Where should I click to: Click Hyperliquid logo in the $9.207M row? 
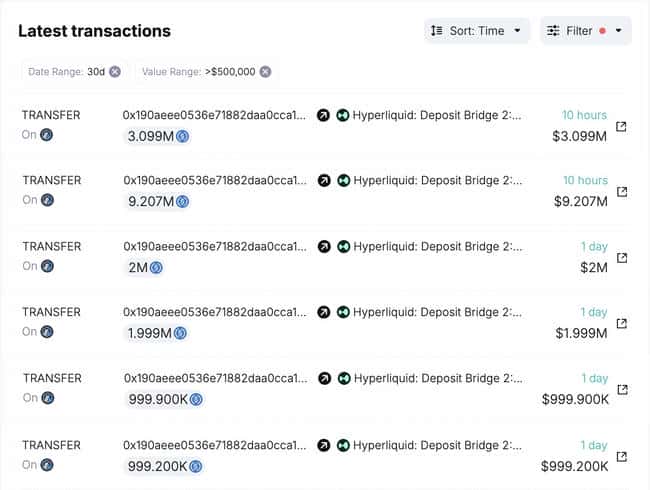click(x=343, y=181)
